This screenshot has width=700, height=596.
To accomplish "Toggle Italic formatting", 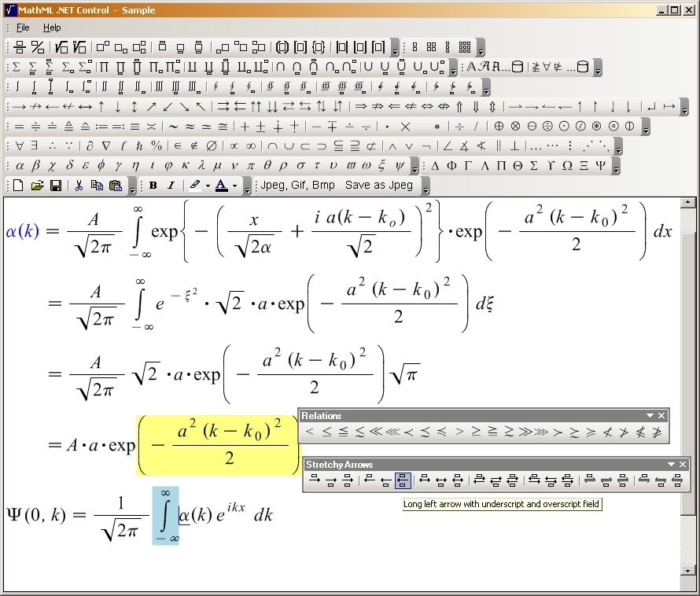I will [x=171, y=186].
